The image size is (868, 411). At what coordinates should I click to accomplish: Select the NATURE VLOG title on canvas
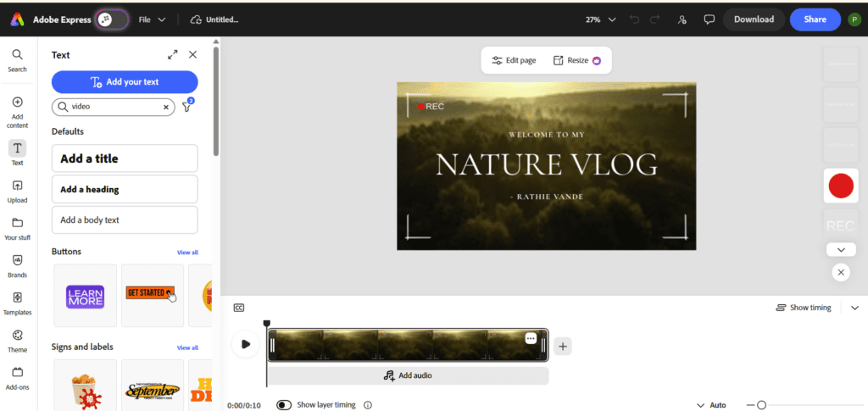[x=547, y=164]
